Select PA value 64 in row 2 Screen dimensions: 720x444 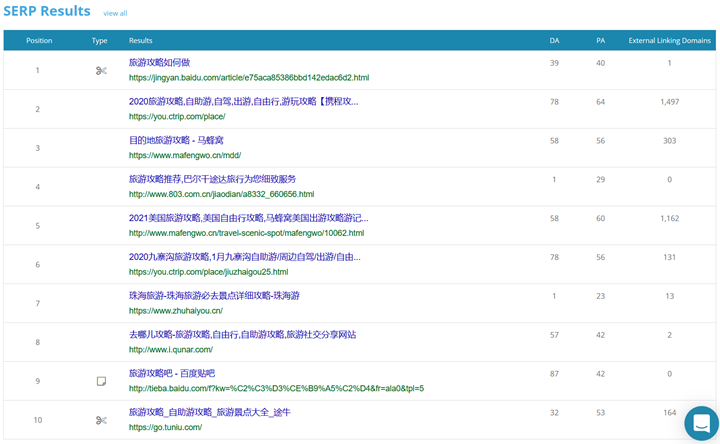coord(601,102)
